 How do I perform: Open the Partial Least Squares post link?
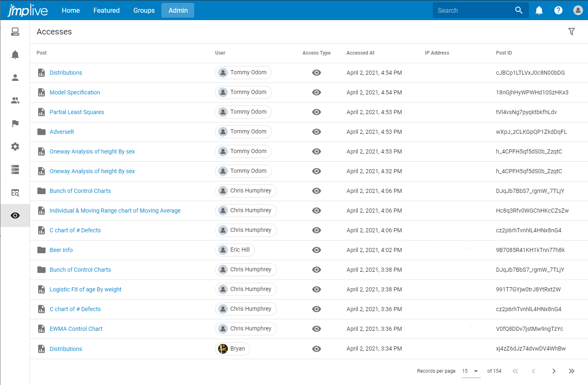click(77, 112)
